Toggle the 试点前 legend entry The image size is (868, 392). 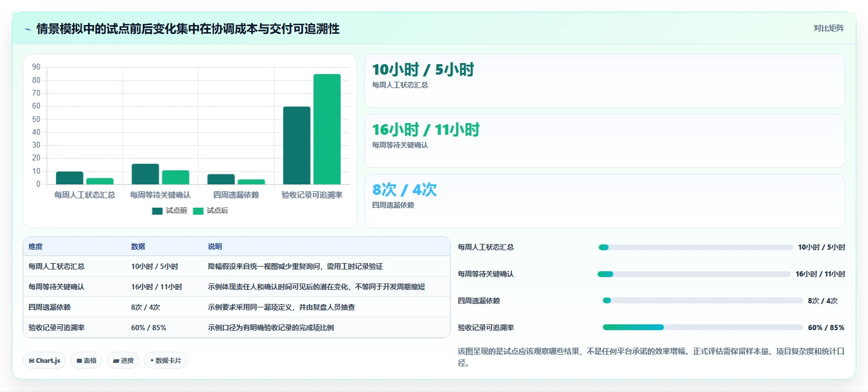click(170, 211)
